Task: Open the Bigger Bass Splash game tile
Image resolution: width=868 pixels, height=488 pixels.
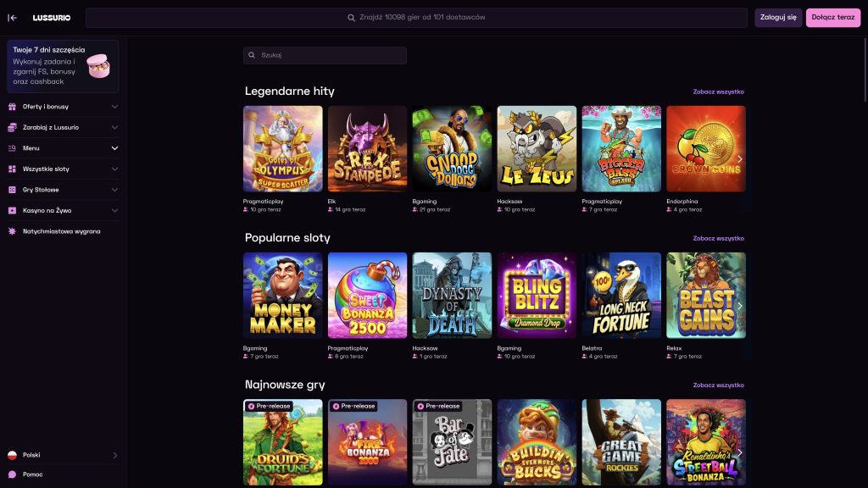Action: [x=621, y=149]
